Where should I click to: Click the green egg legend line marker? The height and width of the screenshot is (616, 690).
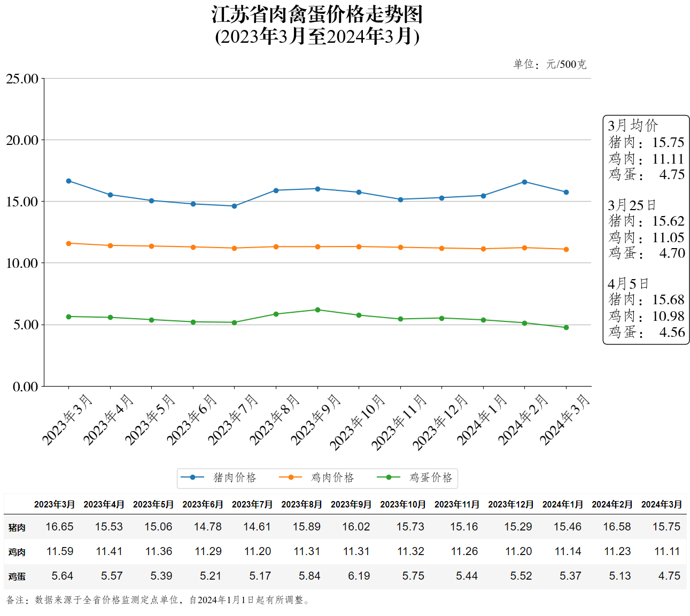tap(389, 478)
